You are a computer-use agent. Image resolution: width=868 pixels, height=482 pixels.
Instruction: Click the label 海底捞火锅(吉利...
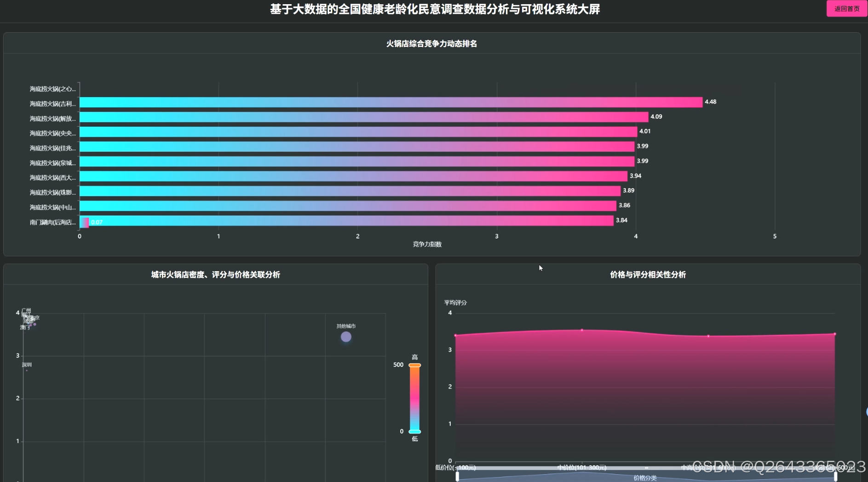pyautogui.click(x=52, y=104)
